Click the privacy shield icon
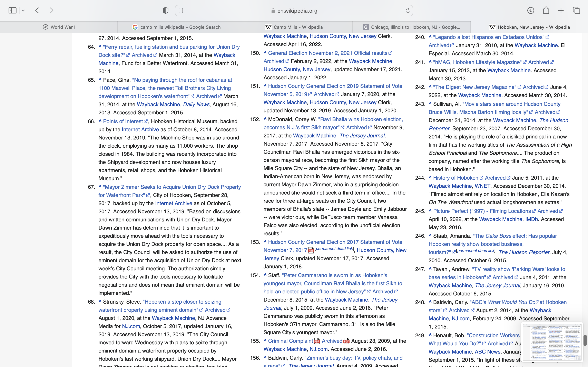Image resolution: width=588 pixels, height=367 pixels. pyautogui.click(x=165, y=10)
